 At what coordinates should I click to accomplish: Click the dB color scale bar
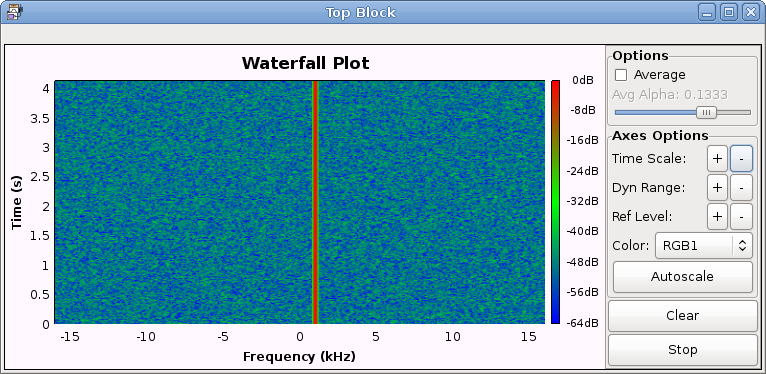click(555, 202)
